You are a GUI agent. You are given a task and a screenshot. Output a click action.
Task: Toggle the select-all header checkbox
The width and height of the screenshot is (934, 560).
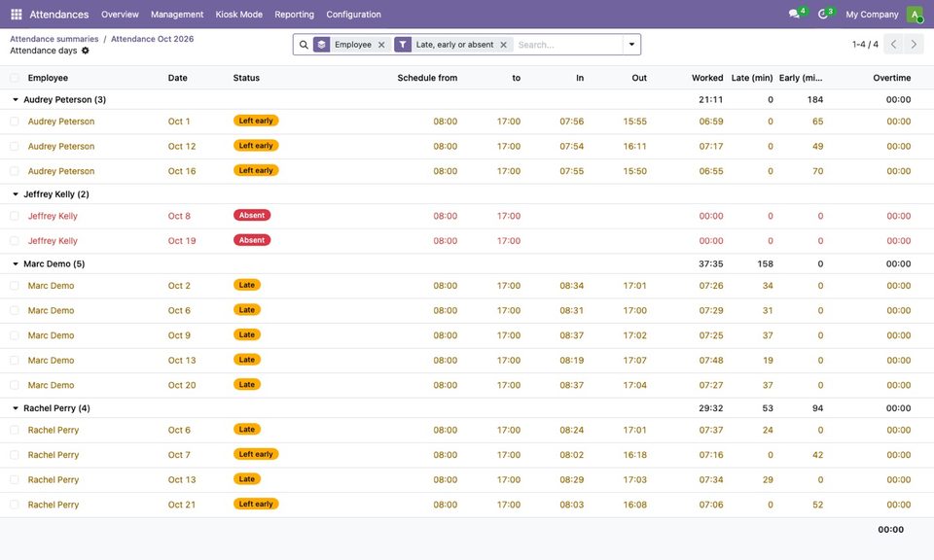point(15,78)
